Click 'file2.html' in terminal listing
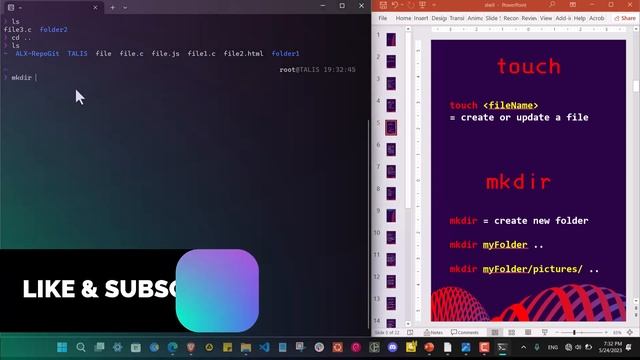 click(243, 53)
